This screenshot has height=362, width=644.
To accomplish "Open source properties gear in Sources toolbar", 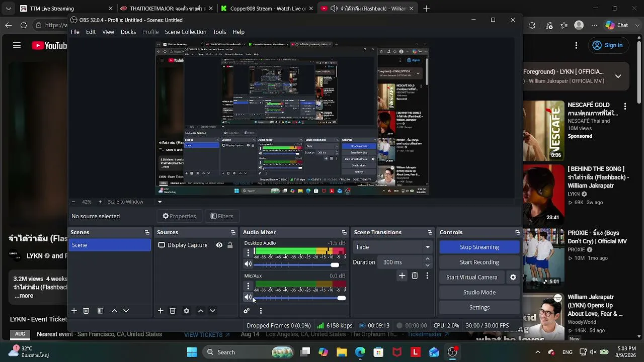I will (x=187, y=311).
